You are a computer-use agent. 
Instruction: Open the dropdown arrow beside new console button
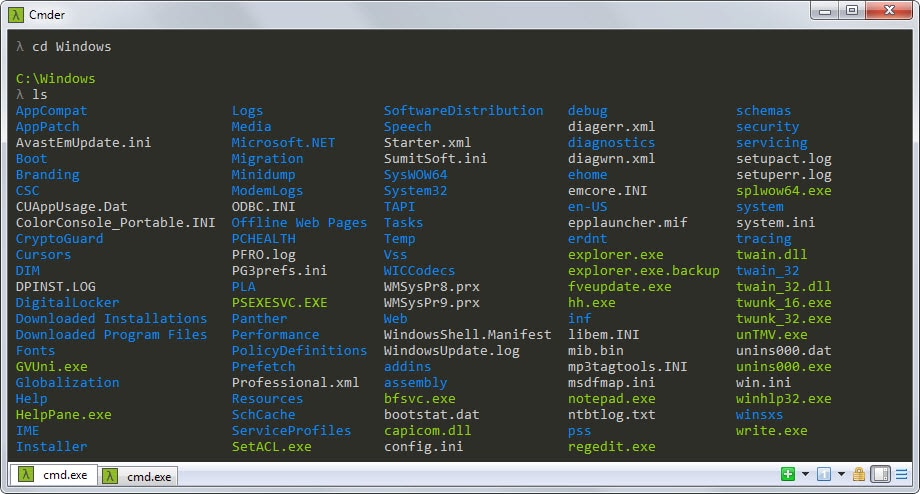[x=804, y=474]
